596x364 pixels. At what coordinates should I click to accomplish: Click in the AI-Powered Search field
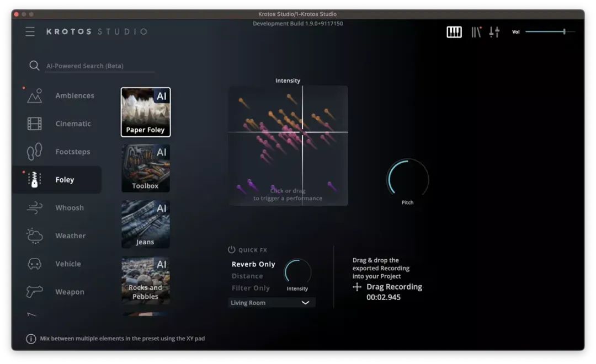(x=99, y=66)
